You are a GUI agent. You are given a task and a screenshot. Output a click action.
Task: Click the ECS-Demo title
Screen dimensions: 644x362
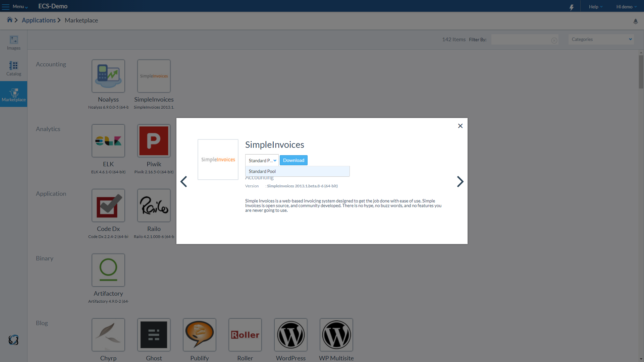(x=53, y=6)
